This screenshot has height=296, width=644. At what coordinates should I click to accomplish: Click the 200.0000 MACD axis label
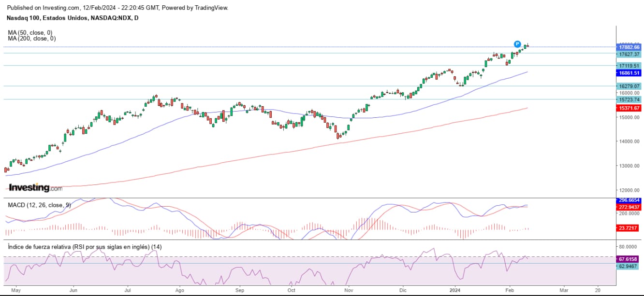tap(629, 213)
